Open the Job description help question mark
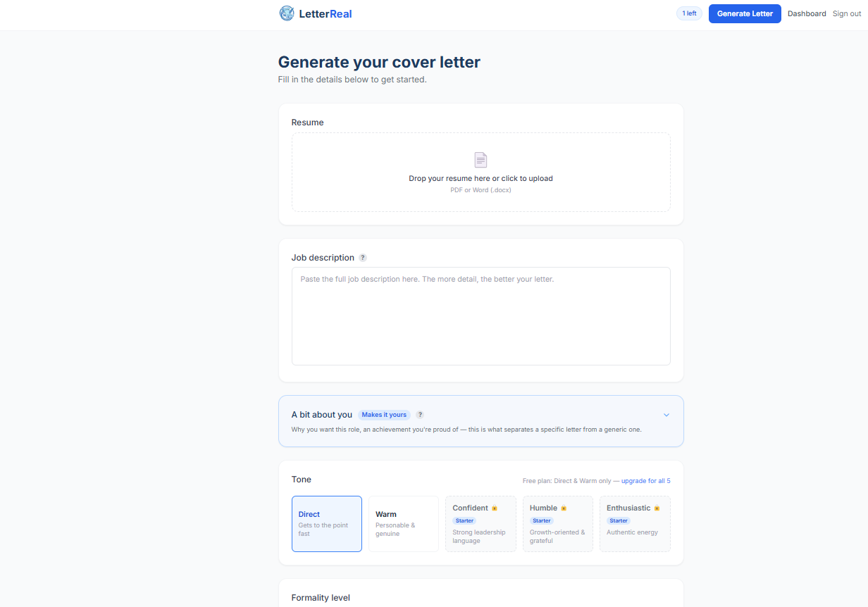Screen dimensions: 868x607 pos(363,258)
